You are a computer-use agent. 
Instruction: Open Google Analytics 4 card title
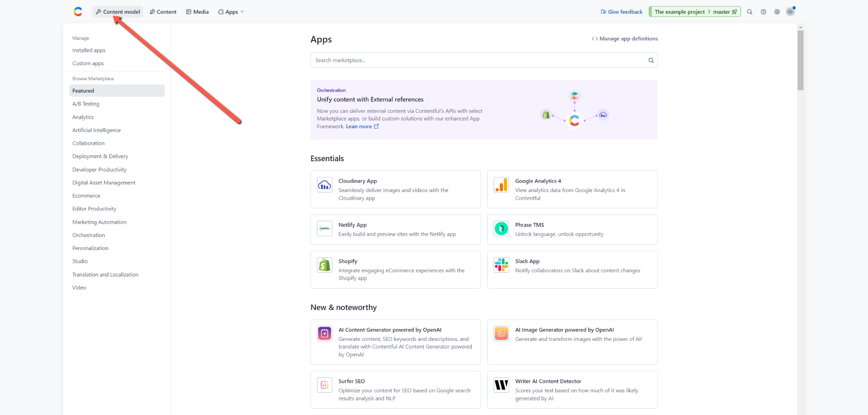tap(538, 181)
